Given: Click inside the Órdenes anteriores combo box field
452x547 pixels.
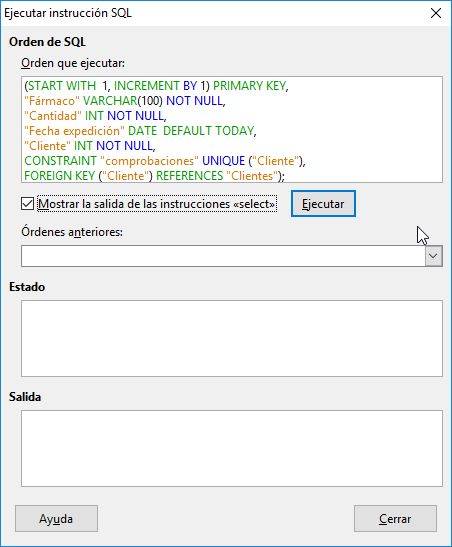Looking at the screenshot, I should click(x=223, y=256).
